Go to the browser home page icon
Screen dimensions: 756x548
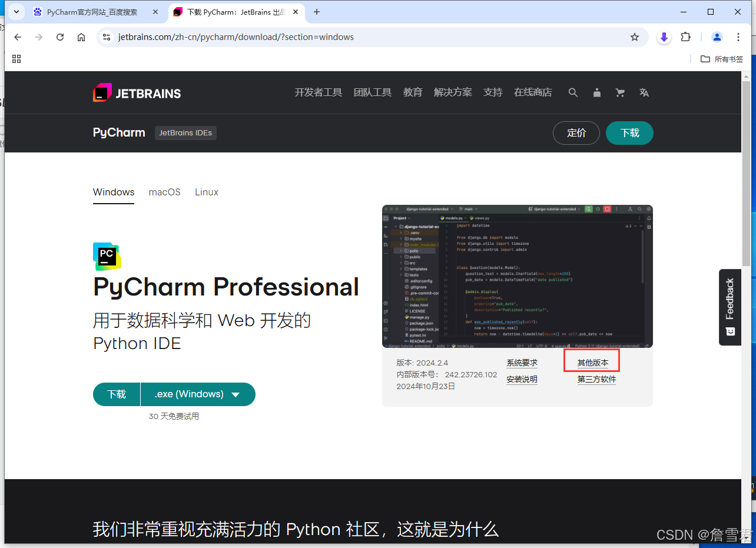coord(81,37)
